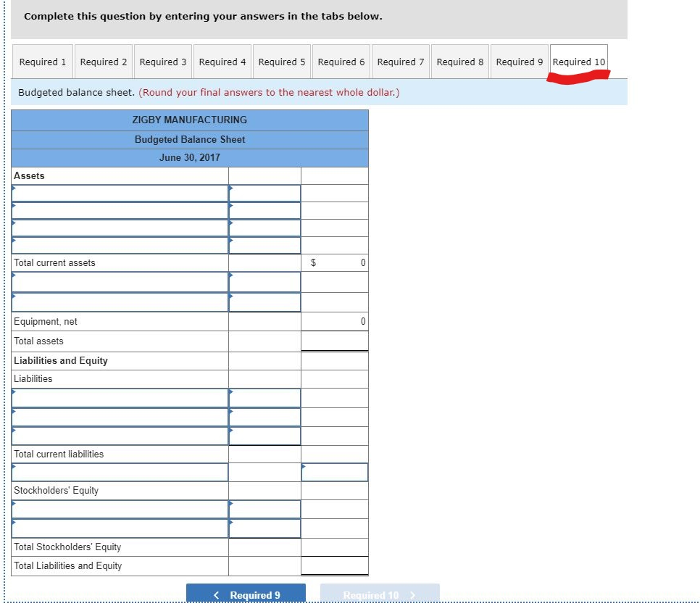Click the amount cell next to Total assets
The height and width of the screenshot is (606, 700).
(x=333, y=340)
